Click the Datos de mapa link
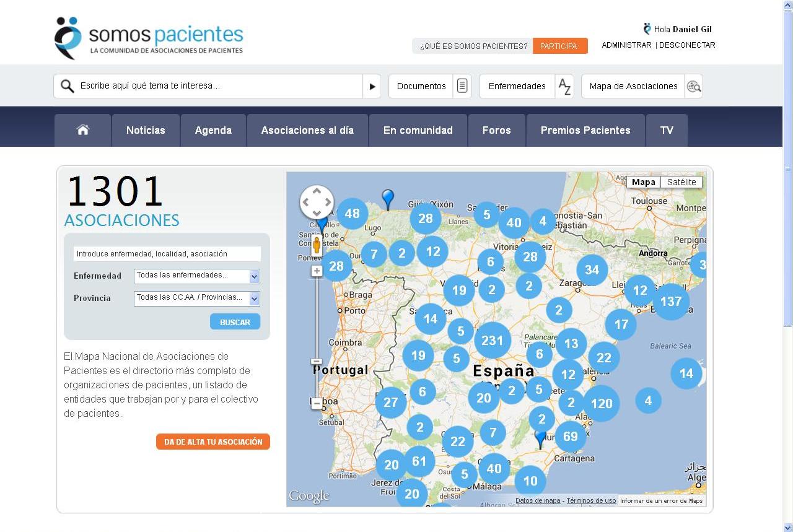 [x=538, y=501]
